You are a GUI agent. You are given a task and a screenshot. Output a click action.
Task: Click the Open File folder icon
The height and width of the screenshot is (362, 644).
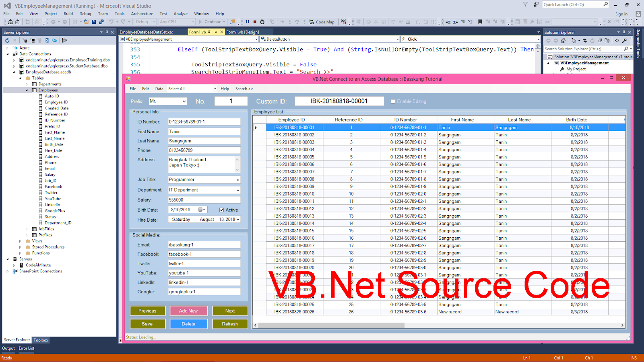(x=86, y=22)
